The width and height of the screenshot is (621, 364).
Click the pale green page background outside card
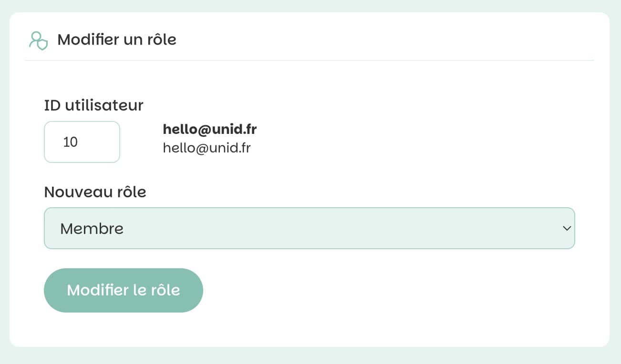310,355
